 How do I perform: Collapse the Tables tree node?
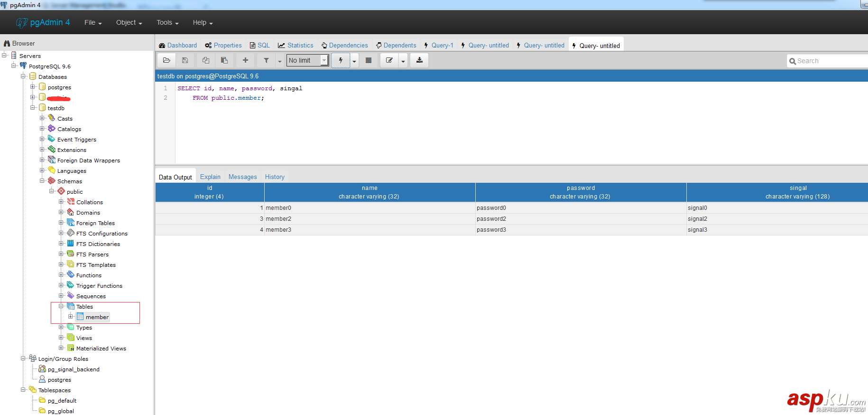[61, 306]
